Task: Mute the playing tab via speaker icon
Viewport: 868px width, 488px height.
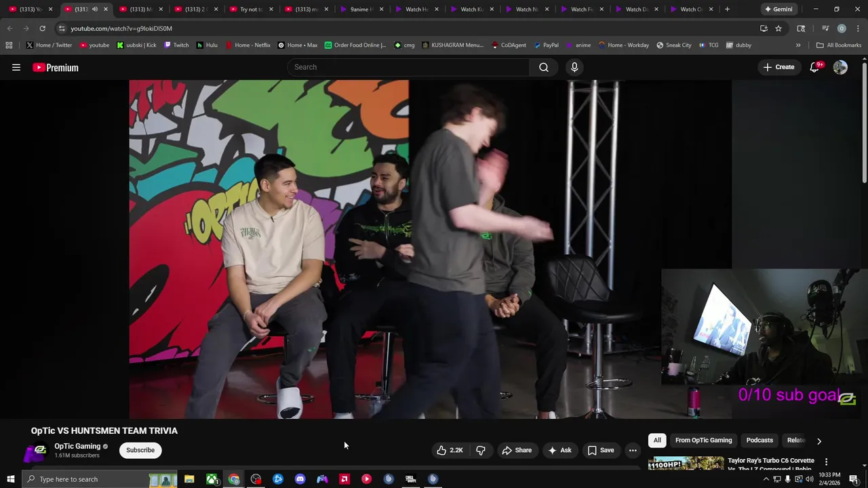Action: [x=94, y=9]
